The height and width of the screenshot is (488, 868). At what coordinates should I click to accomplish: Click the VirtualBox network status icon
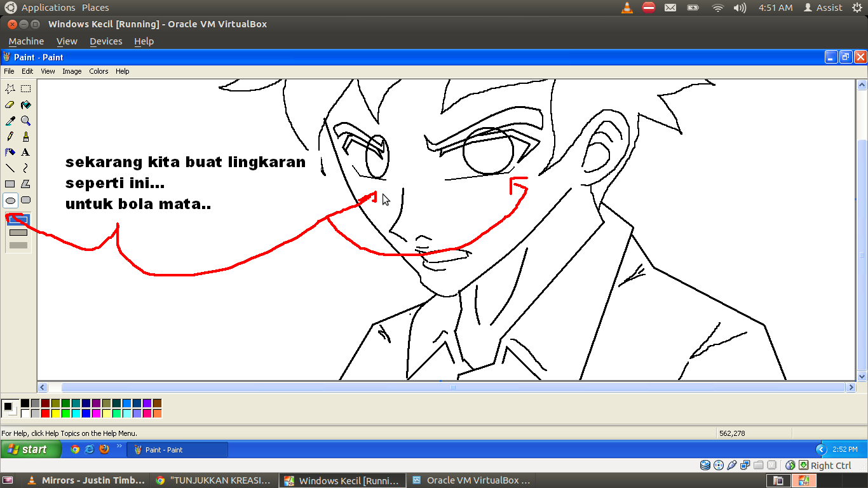[745, 465]
